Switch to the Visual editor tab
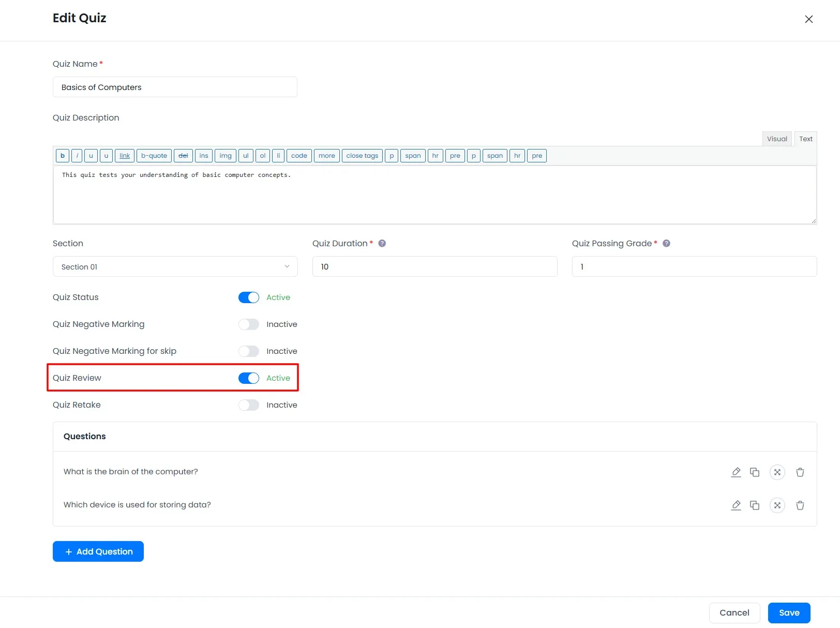The width and height of the screenshot is (840, 628). 777,139
